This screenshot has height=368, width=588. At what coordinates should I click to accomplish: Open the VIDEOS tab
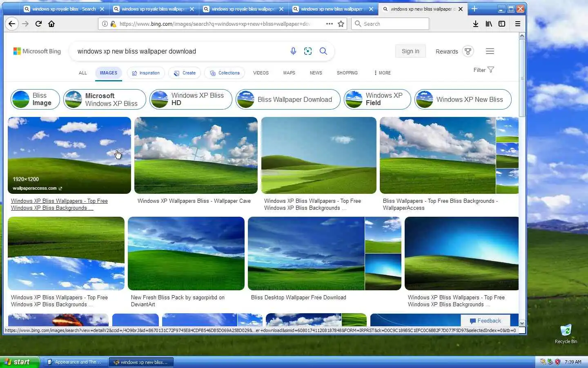tap(261, 73)
